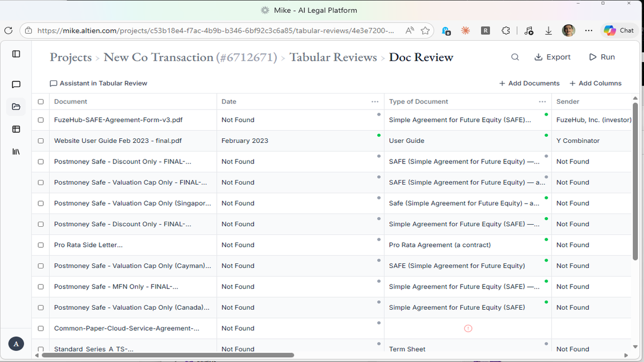Tick the Postmoney Safe - MFN Only checkbox
644x362 pixels.
pyautogui.click(x=41, y=287)
